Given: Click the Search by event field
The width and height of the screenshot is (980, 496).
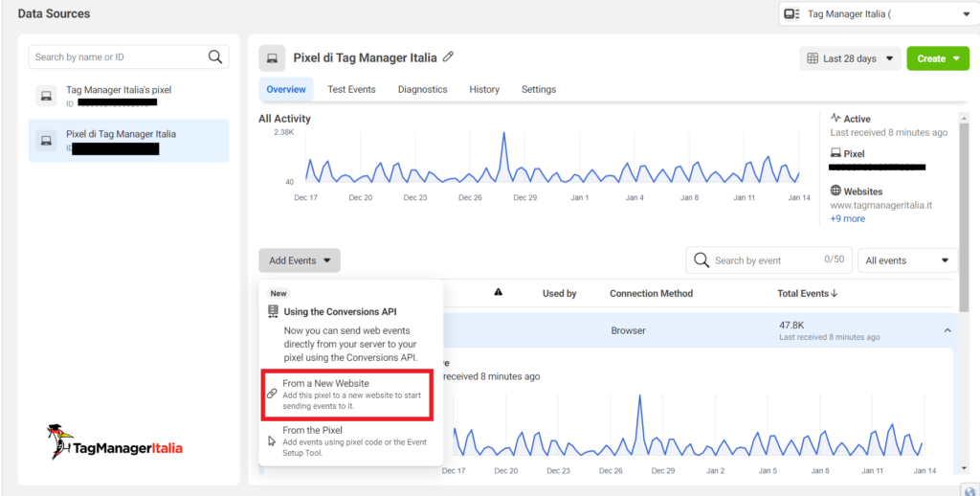Looking at the screenshot, I should (768, 260).
